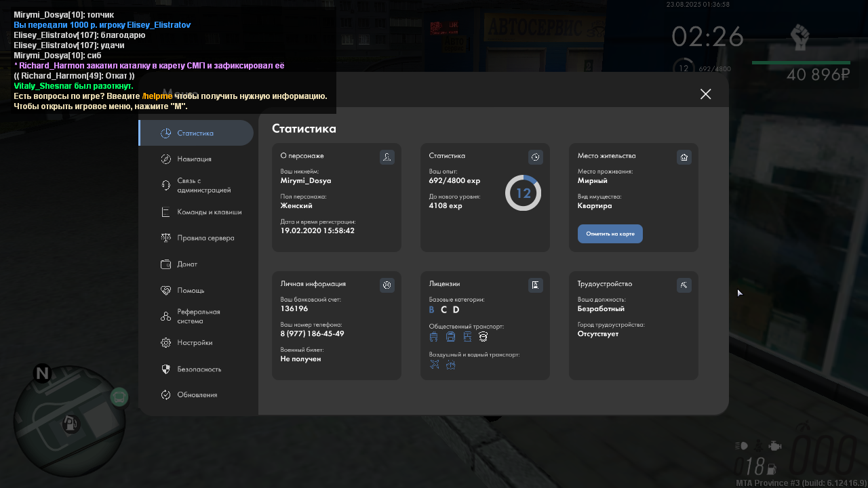
Task: Click phone number 8 (977) 186-45-49
Action: (312, 333)
